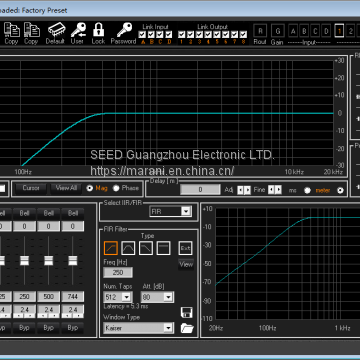Select input channel C button

315,31
